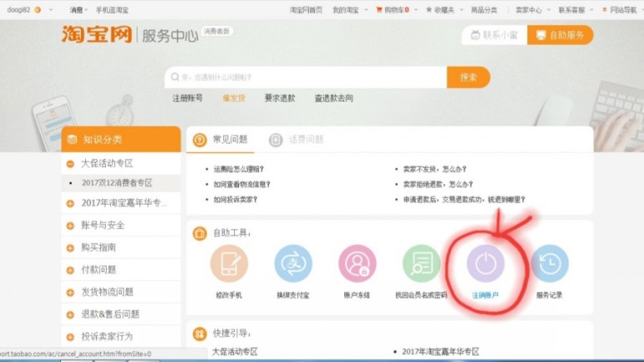Click the magnifier icon in search box
This screenshot has height=362, width=644.
(175, 77)
